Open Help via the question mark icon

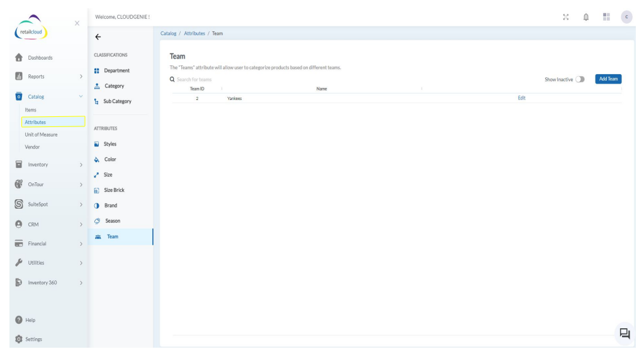[x=19, y=320]
